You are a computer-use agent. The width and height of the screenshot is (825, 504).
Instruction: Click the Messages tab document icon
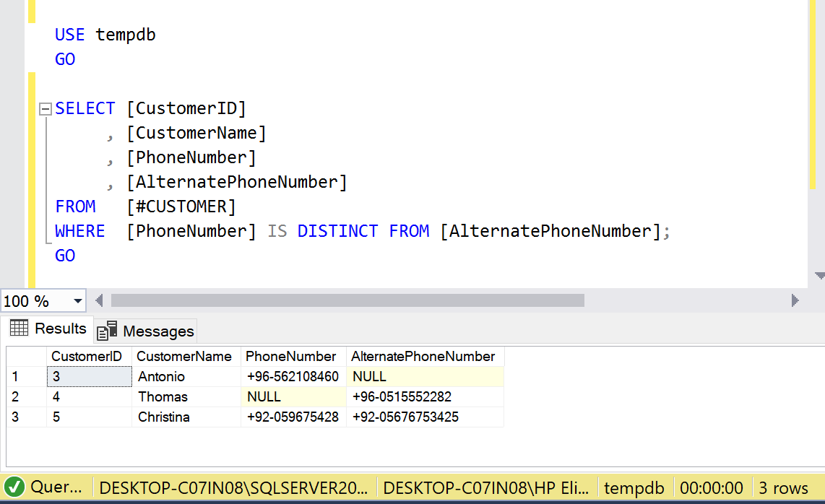(107, 331)
